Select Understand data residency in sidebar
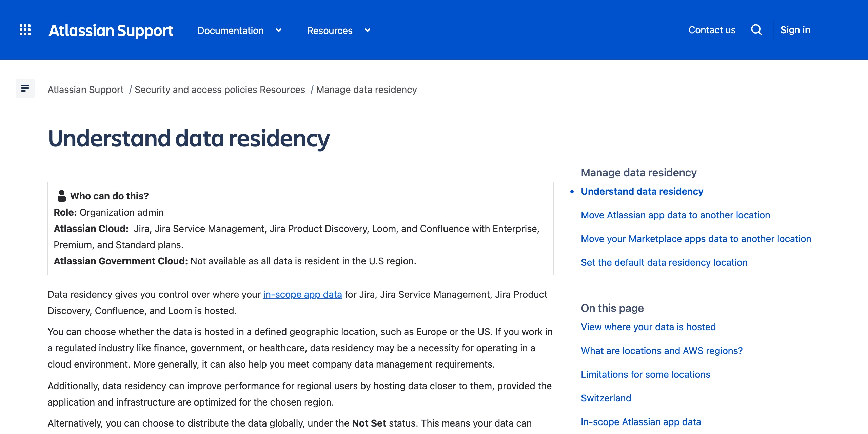Image resolution: width=868 pixels, height=434 pixels. (x=642, y=191)
